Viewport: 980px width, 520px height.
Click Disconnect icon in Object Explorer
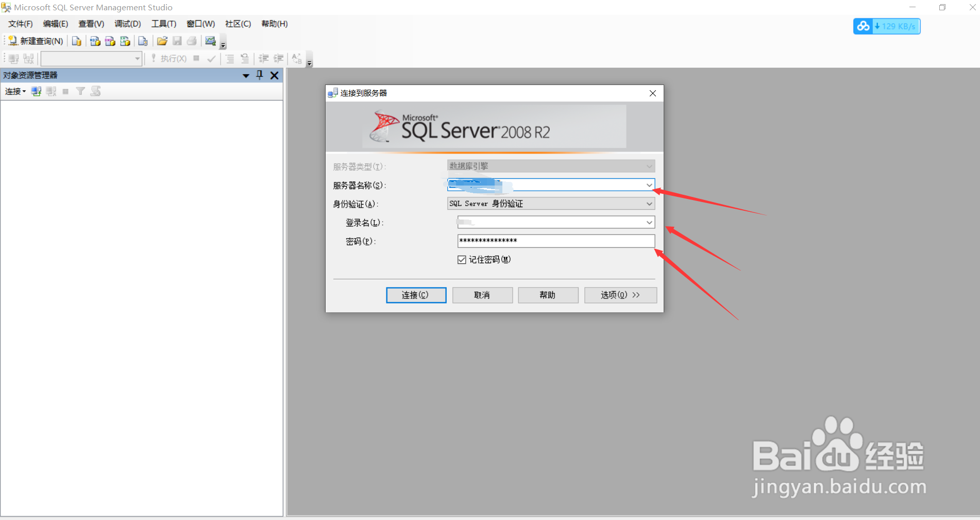pyautogui.click(x=51, y=91)
